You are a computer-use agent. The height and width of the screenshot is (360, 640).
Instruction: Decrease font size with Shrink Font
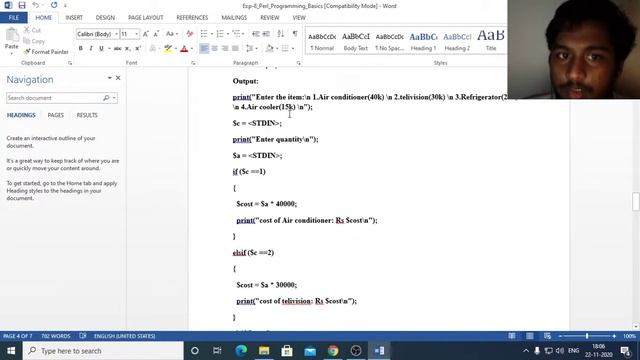coord(156,34)
